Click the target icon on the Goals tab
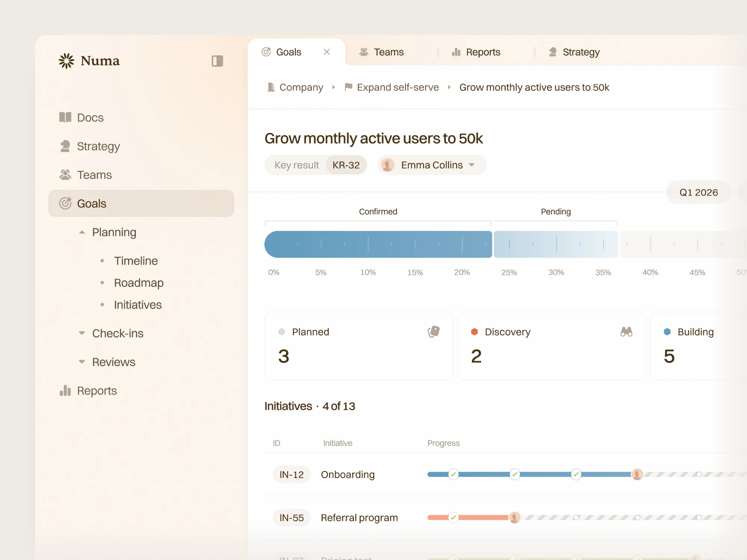The image size is (747, 560). pyautogui.click(x=266, y=52)
